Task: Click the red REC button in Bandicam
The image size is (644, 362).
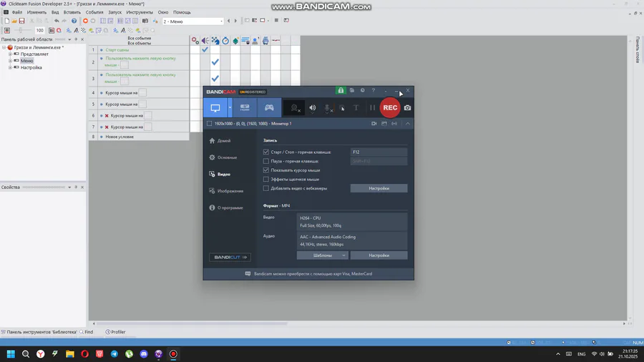Action: tap(390, 107)
